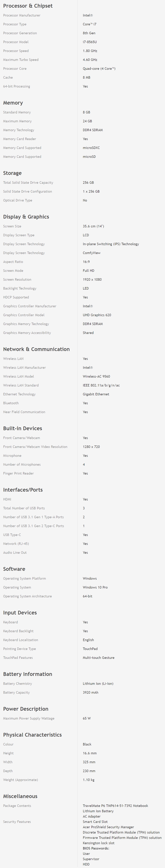Select the ComfyView display technology value
Screen dimensions: 165x868
pyautogui.click(x=91, y=253)
